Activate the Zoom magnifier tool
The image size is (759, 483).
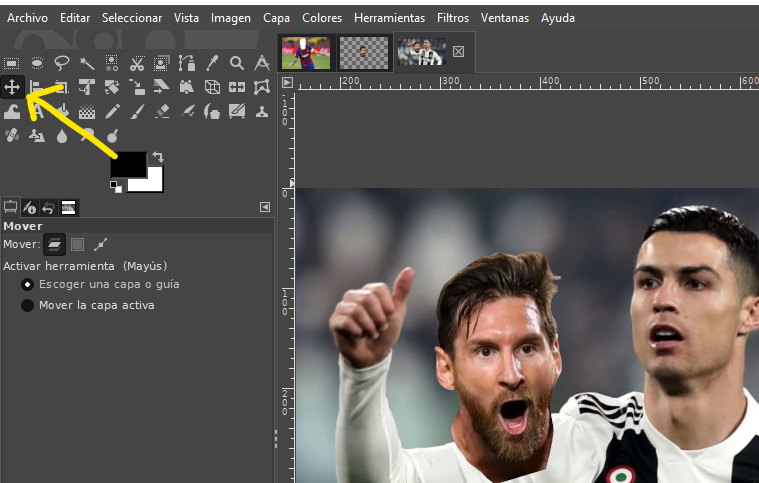[237, 62]
